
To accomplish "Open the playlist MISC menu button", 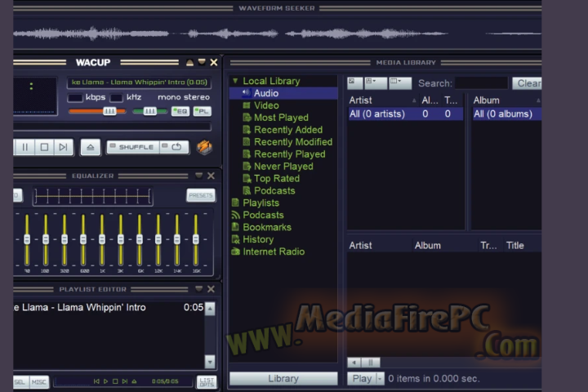I will point(39,382).
